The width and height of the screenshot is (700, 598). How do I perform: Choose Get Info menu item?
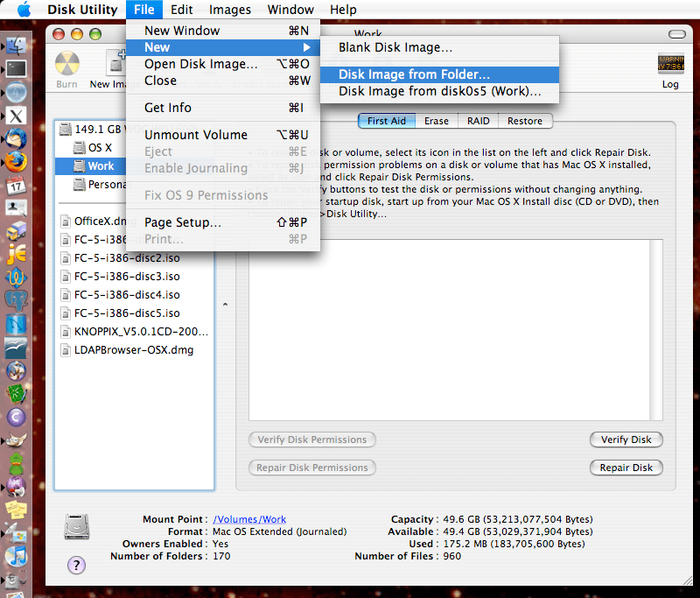pyautogui.click(x=223, y=108)
